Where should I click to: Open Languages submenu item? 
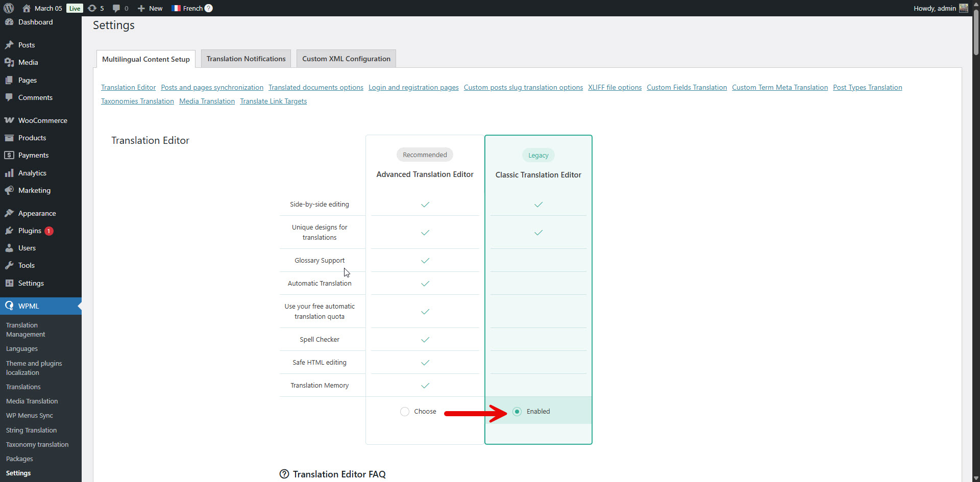click(x=22, y=349)
